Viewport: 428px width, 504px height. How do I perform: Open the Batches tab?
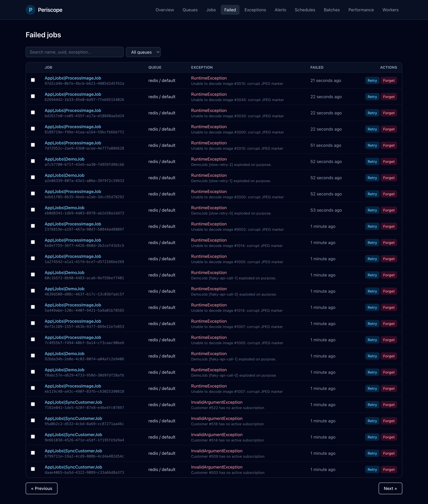[x=332, y=10]
